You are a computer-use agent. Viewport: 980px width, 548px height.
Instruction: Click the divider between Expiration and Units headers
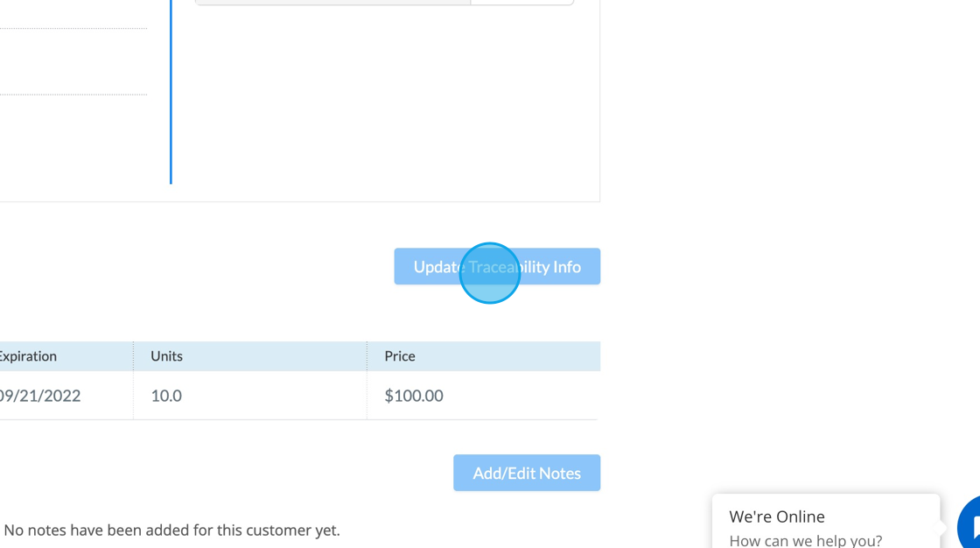[x=133, y=356]
